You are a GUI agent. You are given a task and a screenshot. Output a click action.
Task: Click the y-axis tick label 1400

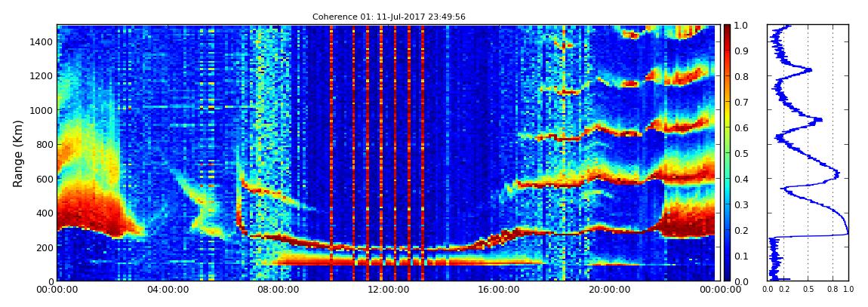point(42,42)
